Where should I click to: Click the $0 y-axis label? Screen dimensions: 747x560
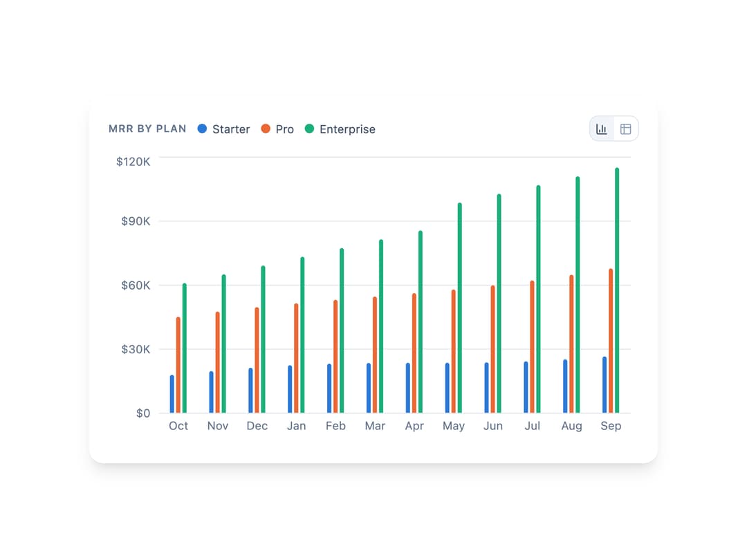point(143,413)
